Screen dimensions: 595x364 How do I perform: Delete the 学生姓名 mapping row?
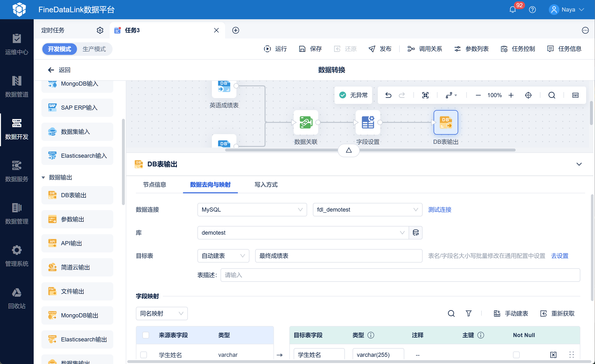553,355
